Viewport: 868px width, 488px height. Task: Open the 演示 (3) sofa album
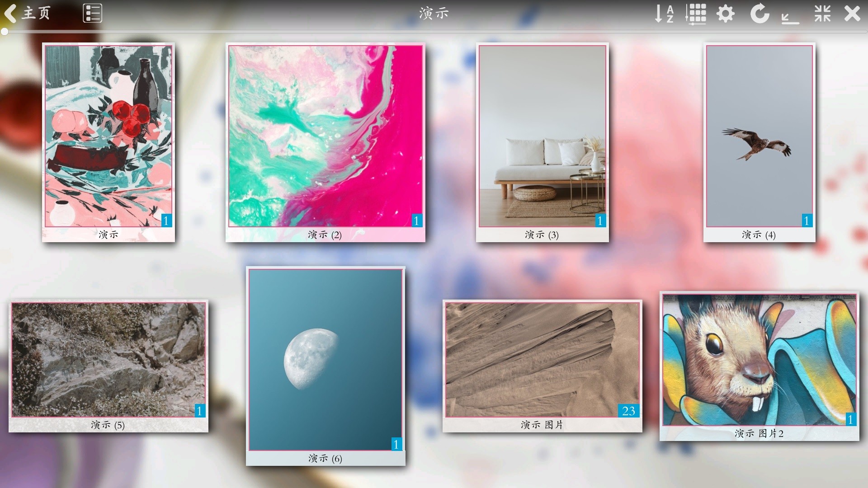pos(542,136)
